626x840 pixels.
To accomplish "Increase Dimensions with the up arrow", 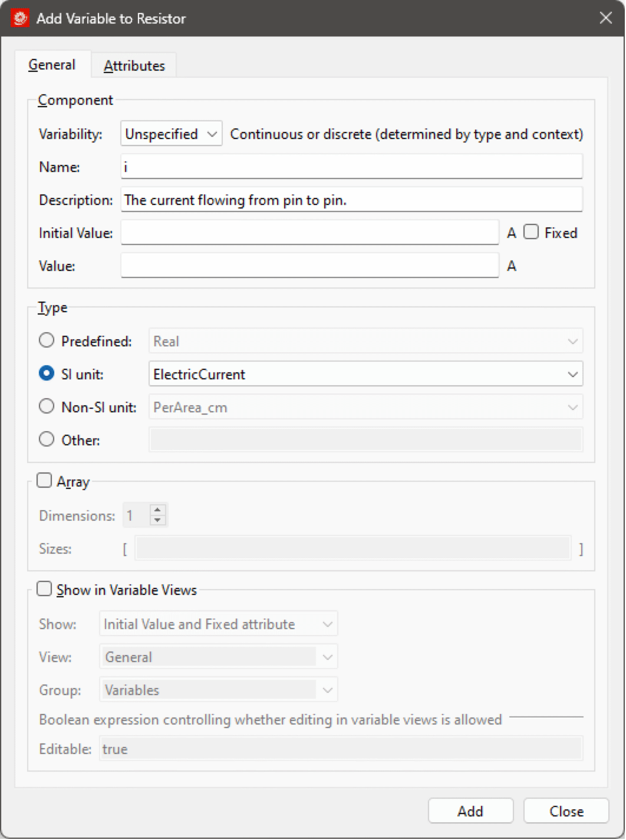I will (x=157, y=510).
